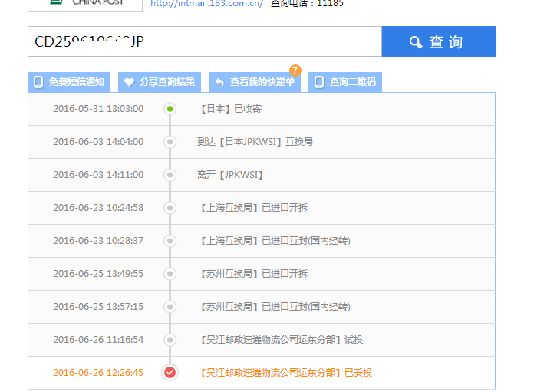Select 【上海互换局】已进口互封(国内经转) status text

274,241
